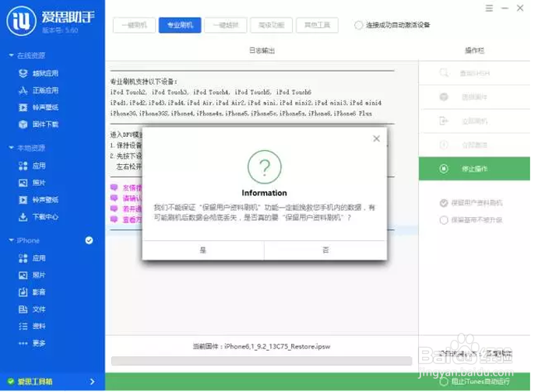Image resolution: width=545 pixels, height=392 pixels.
Task: Click the iPad1, iPad2 device list line
Action: coord(246,103)
